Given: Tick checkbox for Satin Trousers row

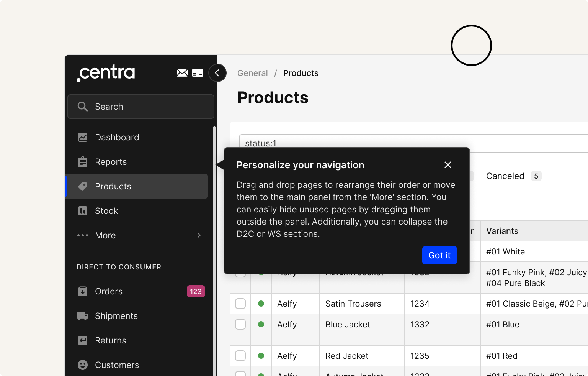Looking at the screenshot, I should coord(240,304).
